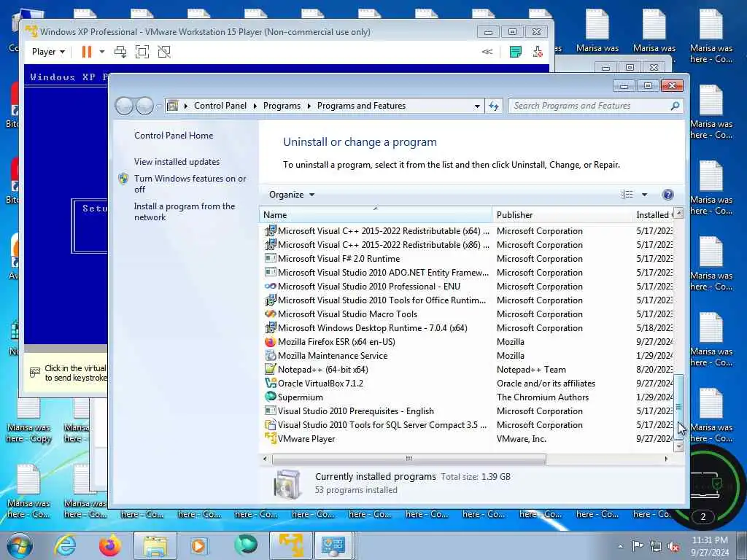747x560 pixels.
Task: Open the Organize dropdown menu
Action: (292, 194)
